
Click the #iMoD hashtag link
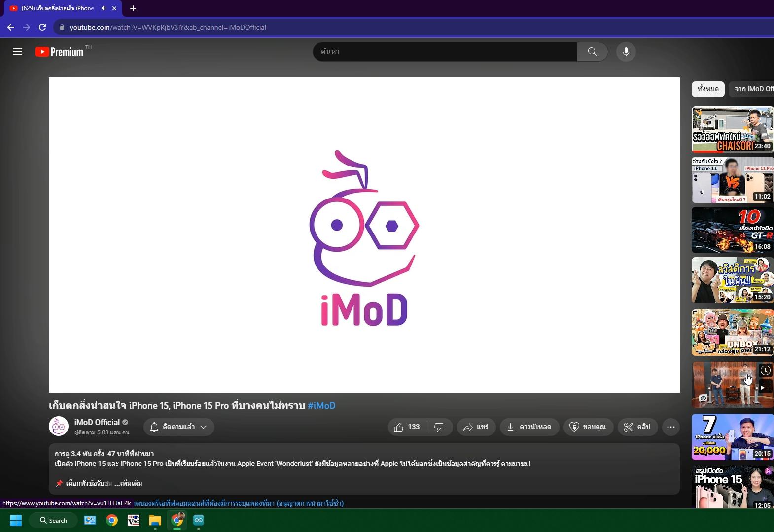click(x=321, y=405)
